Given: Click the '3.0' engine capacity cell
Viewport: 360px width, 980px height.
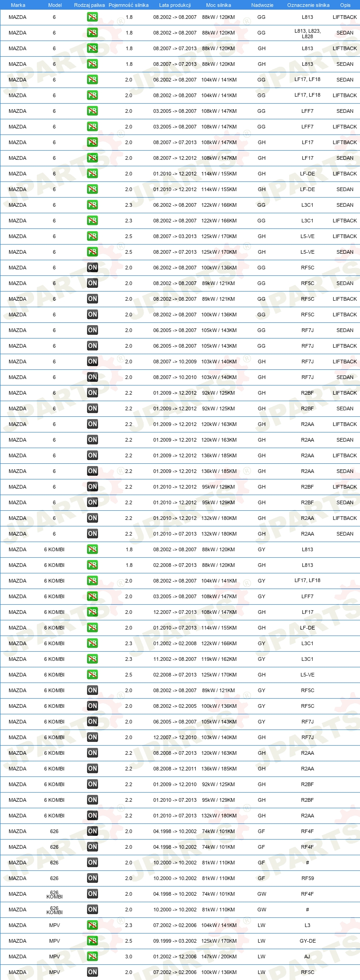Looking at the screenshot, I should [128, 957].
